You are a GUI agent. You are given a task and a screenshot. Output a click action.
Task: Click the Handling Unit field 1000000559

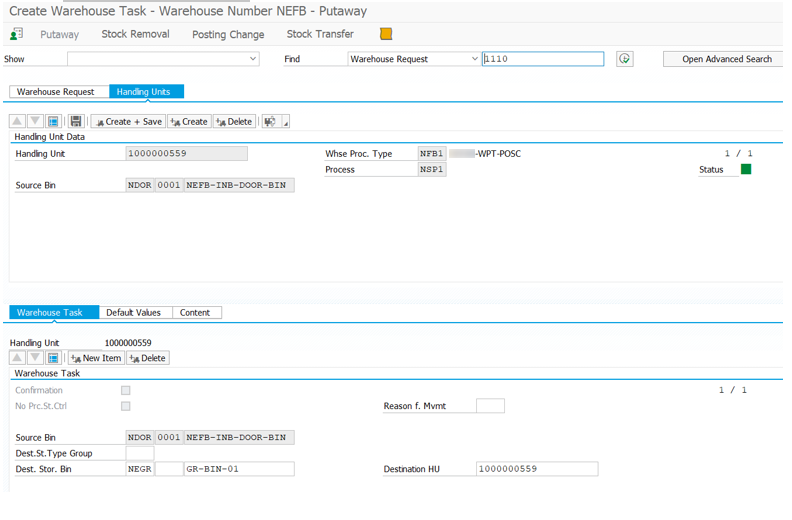(186, 153)
